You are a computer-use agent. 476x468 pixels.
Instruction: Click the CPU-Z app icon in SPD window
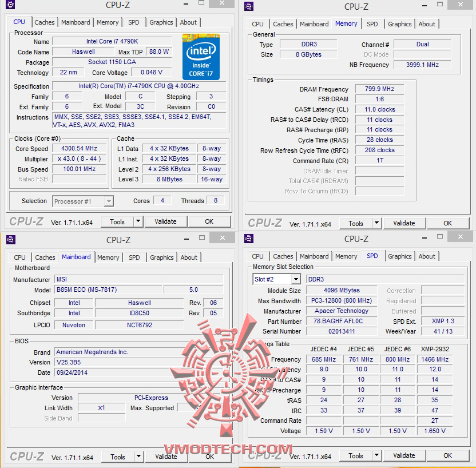249,239
